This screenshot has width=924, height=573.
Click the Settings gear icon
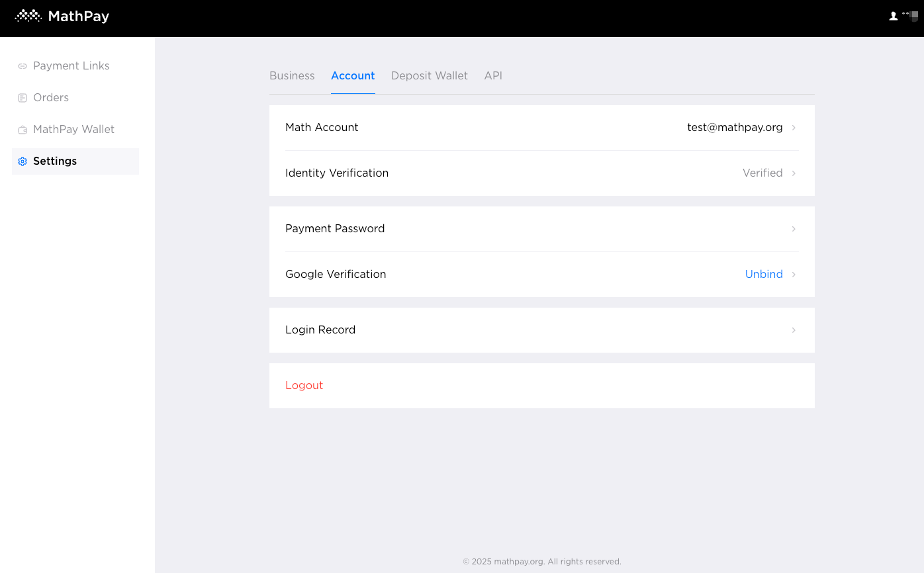23,161
